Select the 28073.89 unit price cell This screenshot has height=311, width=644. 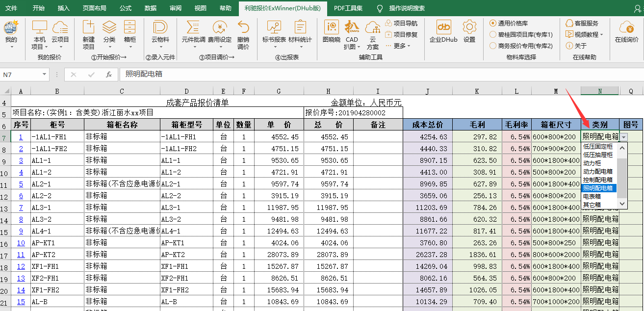click(279, 255)
